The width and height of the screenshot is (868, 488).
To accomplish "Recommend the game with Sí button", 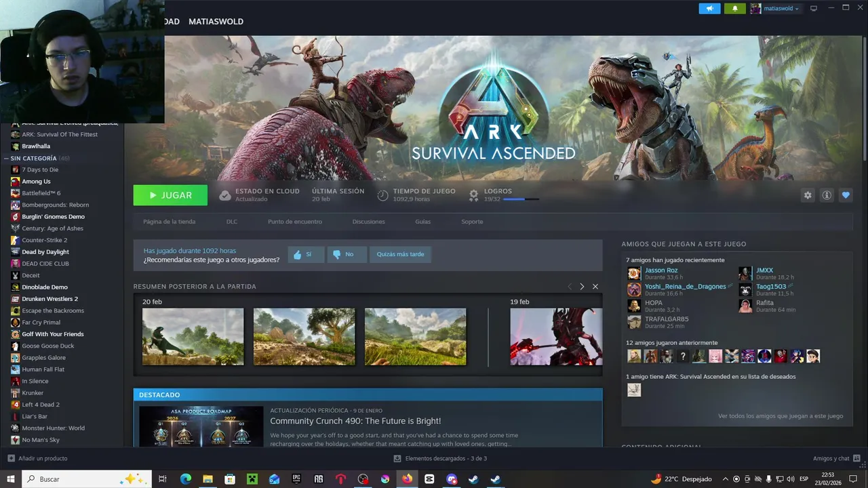I will pyautogui.click(x=306, y=254).
